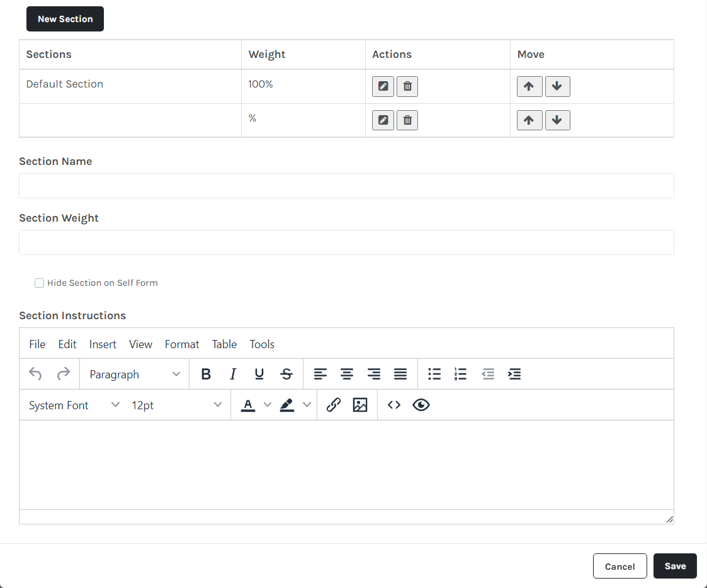Justify the text
This screenshot has width=707, height=588.
[400, 374]
